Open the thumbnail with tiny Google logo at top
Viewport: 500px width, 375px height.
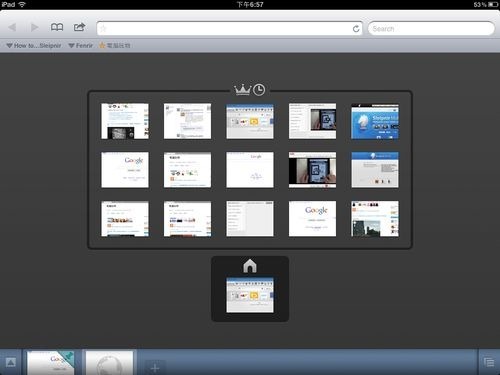click(x=250, y=170)
